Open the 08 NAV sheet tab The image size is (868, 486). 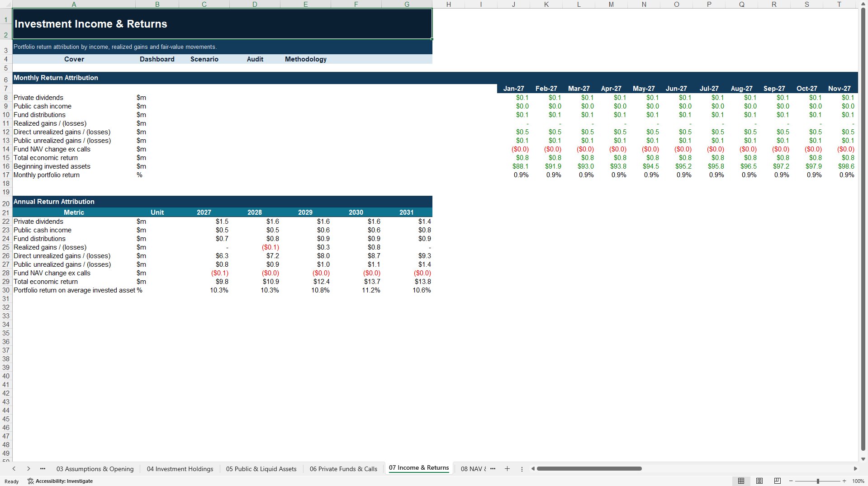click(473, 469)
